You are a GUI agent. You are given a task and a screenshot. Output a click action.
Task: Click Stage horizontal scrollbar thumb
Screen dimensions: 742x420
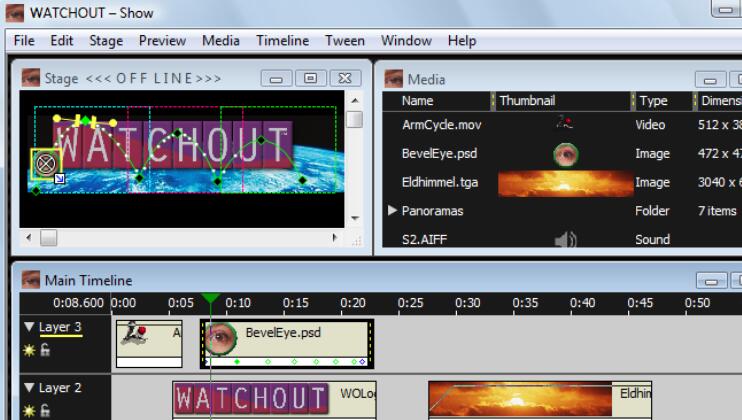48,237
